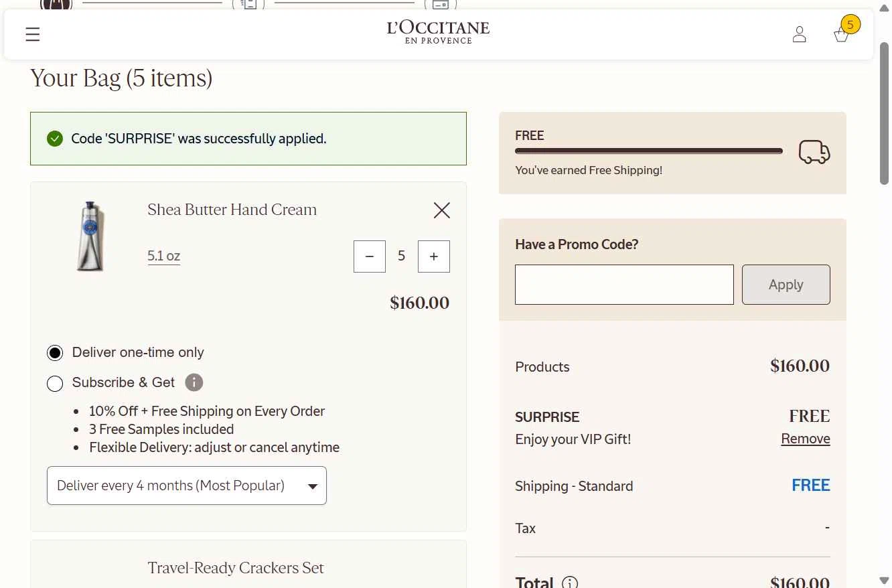Show Subscribe & Get info tooltip

click(x=194, y=382)
